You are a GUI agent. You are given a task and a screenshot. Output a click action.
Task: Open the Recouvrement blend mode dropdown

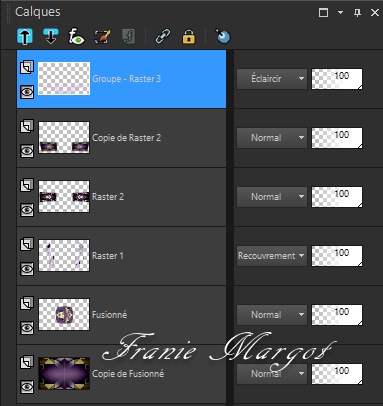(272, 256)
